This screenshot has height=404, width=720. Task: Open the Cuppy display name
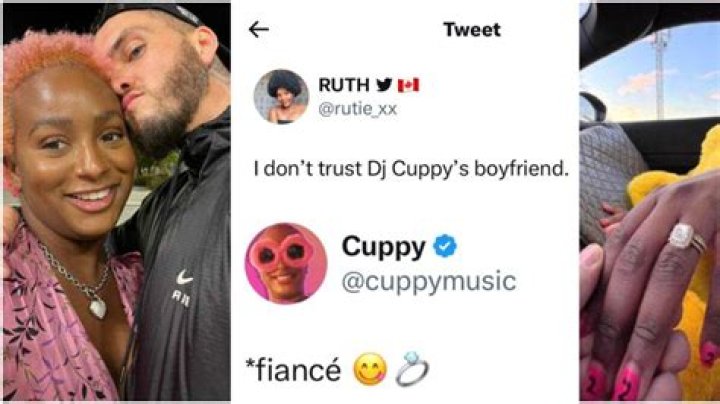383,247
